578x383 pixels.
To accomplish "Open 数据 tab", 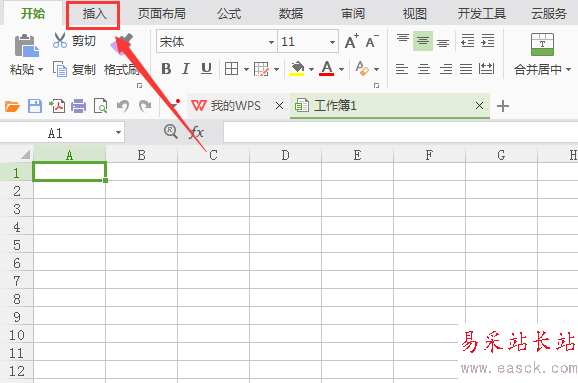I will [x=291, y=14].
